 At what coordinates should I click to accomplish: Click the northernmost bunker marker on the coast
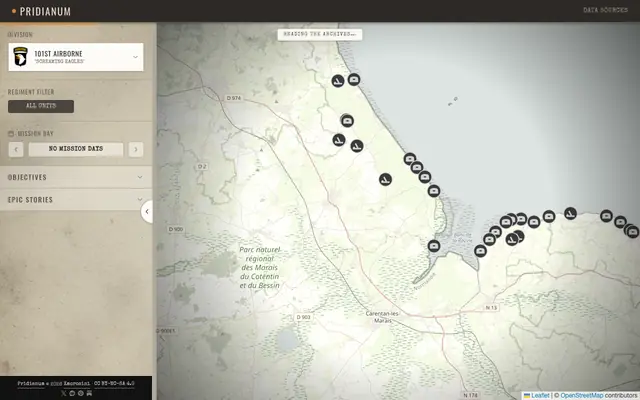coord(354,80)
